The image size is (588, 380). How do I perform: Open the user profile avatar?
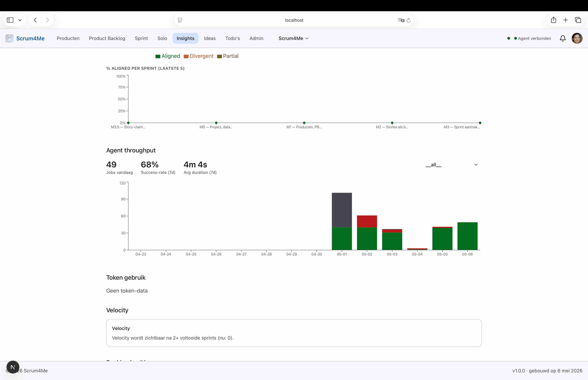click(577, 38)
